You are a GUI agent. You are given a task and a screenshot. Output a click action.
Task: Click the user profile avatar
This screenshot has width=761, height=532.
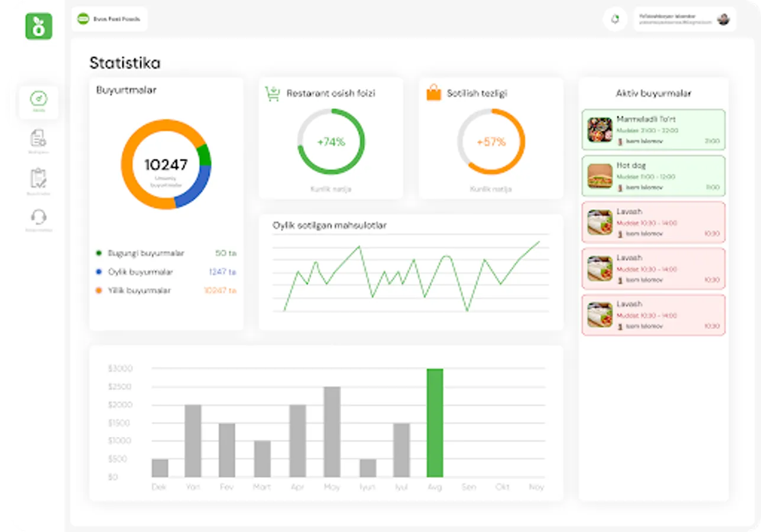[723, 20]
